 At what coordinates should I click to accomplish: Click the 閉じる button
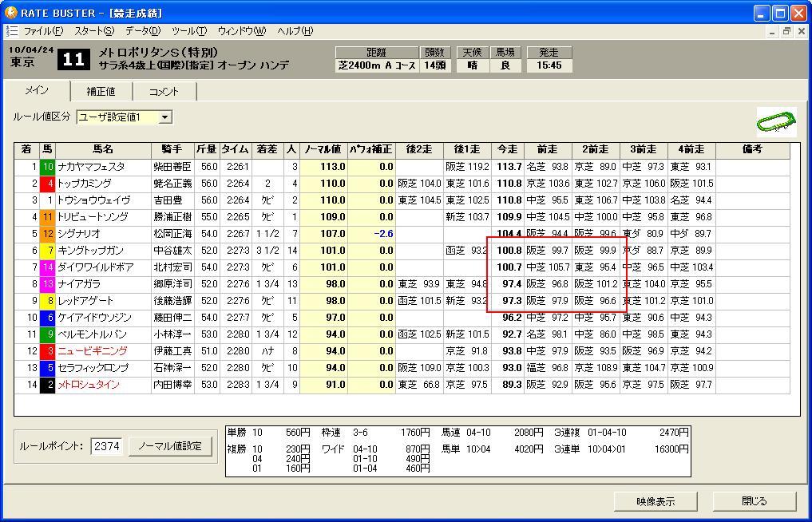pyautogui.click(x=754, y=501)
